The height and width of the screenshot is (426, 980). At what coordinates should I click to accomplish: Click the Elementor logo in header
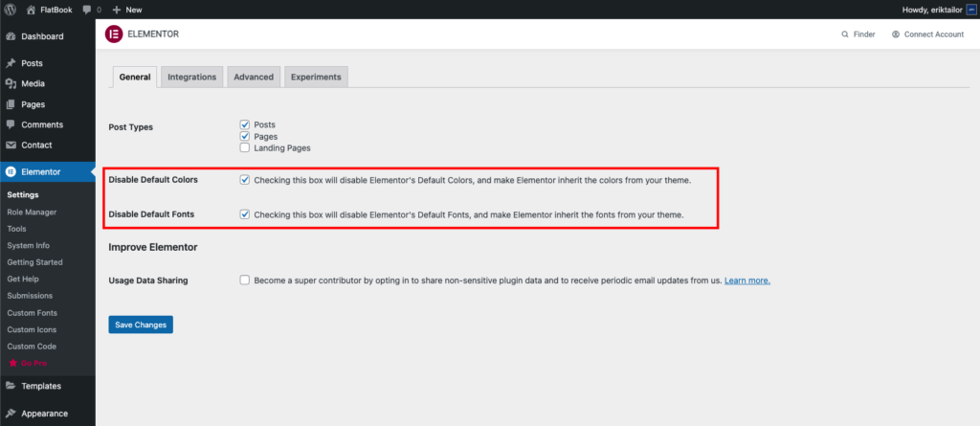(113, 34)
